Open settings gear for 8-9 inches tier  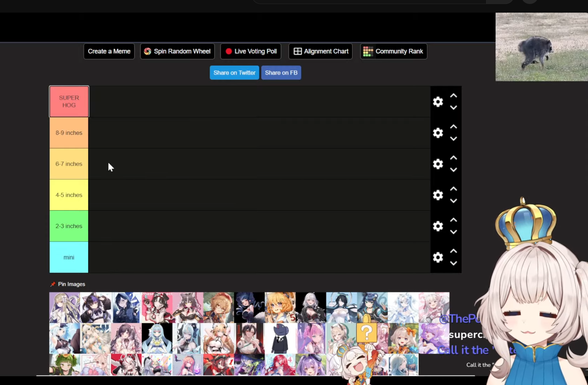pyautogui.click(x=438, y=133)
